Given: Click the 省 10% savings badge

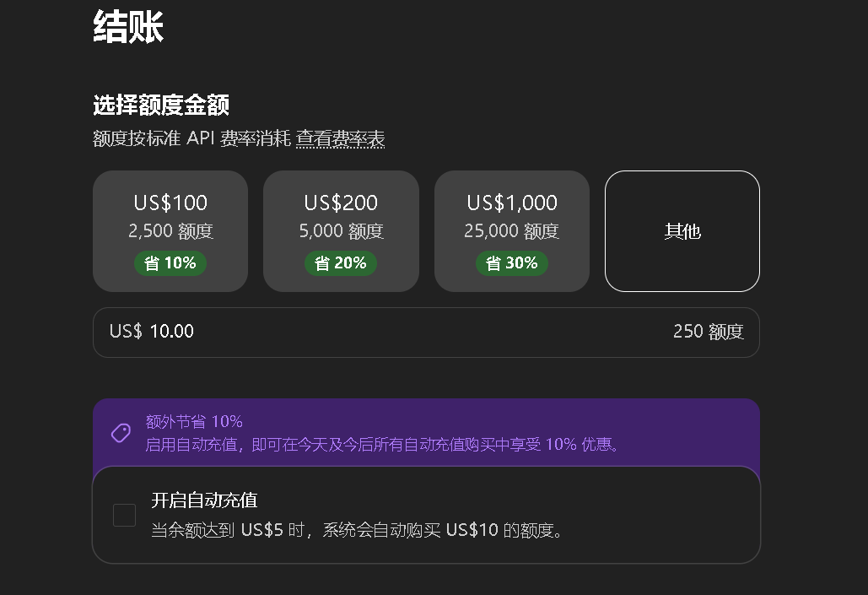Looking at the screenshot, I should 170,263.
